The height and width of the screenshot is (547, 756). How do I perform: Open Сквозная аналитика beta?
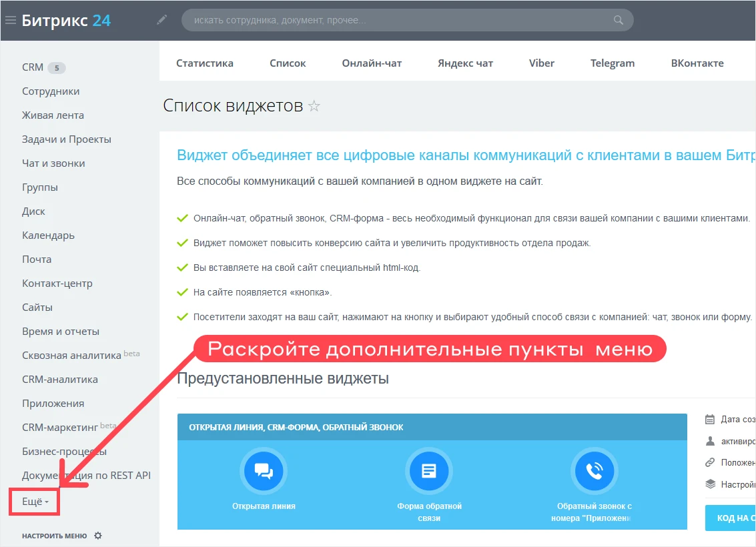coord(81,355)
